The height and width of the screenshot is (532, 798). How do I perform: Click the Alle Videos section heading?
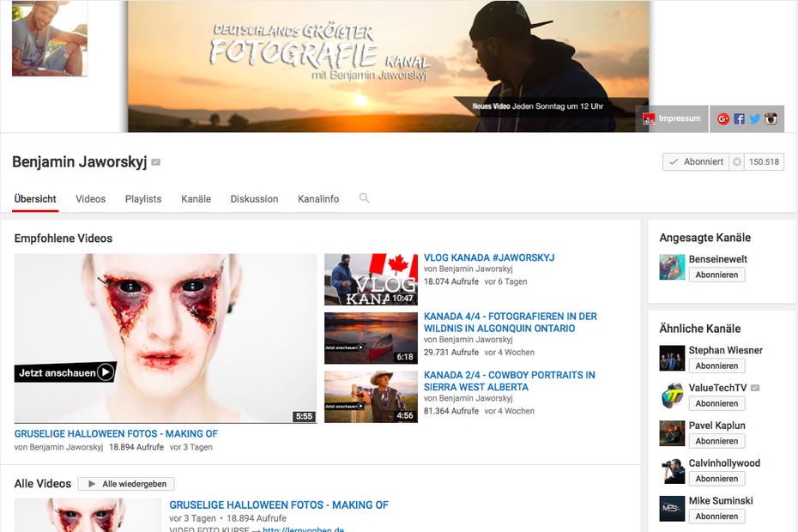coord(43,484)
